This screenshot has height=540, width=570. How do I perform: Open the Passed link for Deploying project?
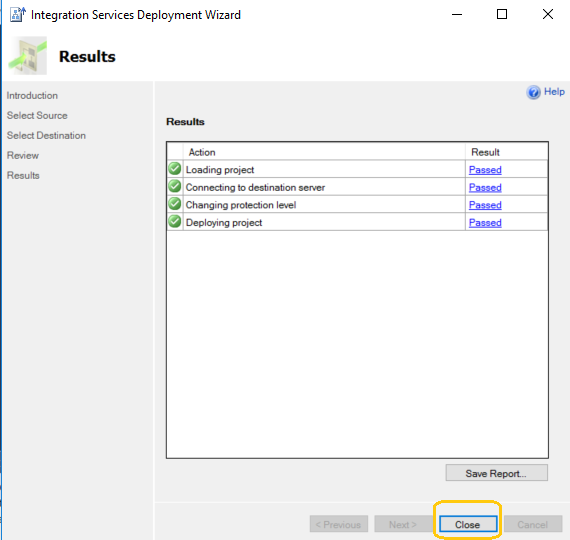click(x=485, y=223)
